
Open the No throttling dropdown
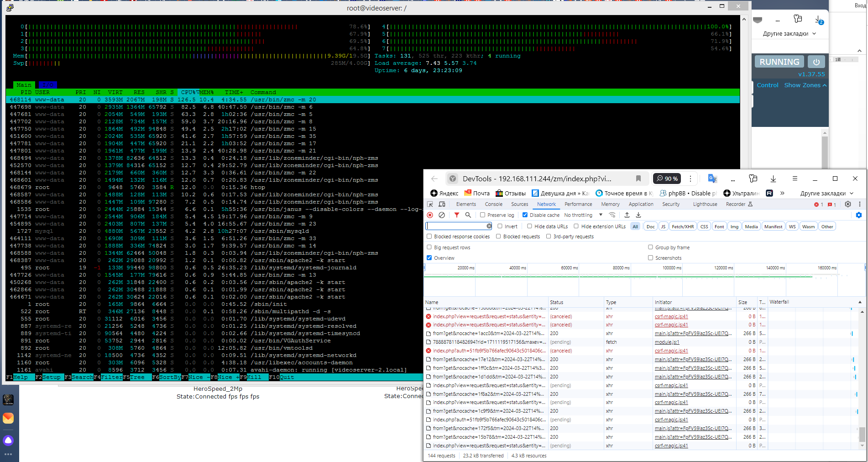(x=583, y=215)
